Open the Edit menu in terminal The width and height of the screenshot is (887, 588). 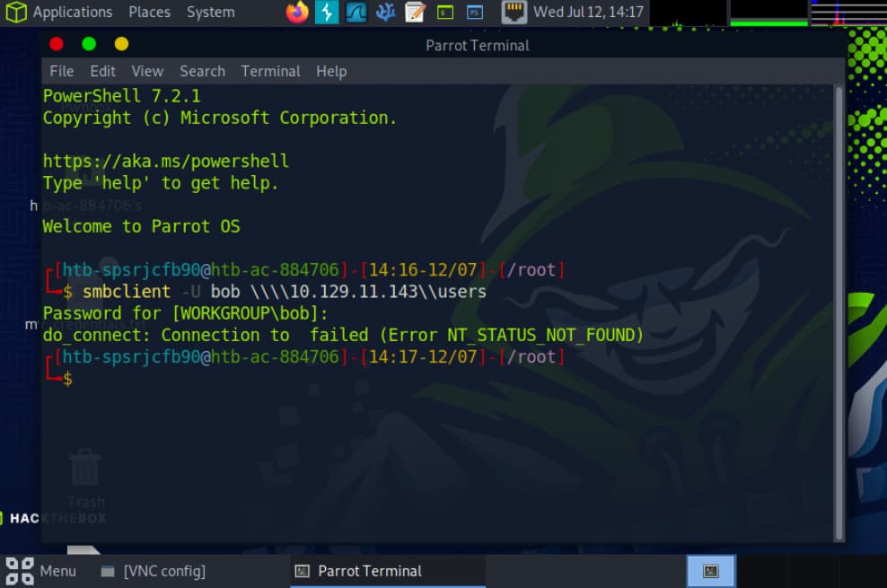[x=102, y=71]
